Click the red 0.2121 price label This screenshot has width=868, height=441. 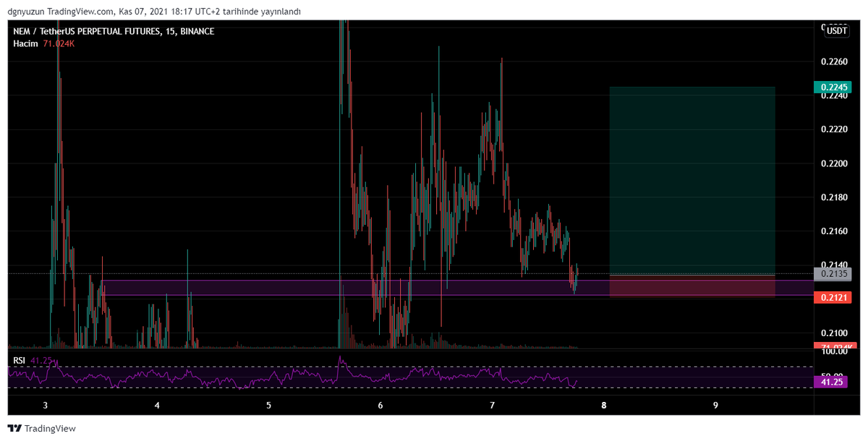(x=833, y=297)
